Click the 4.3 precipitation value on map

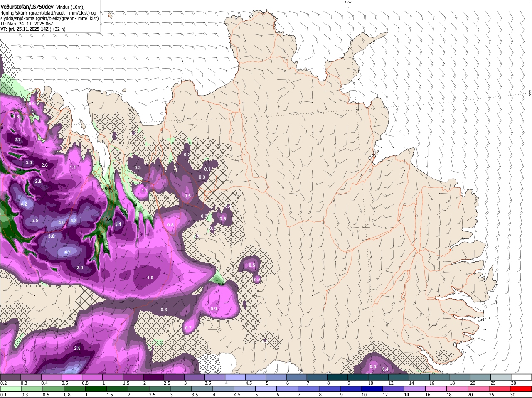(74, 221)
